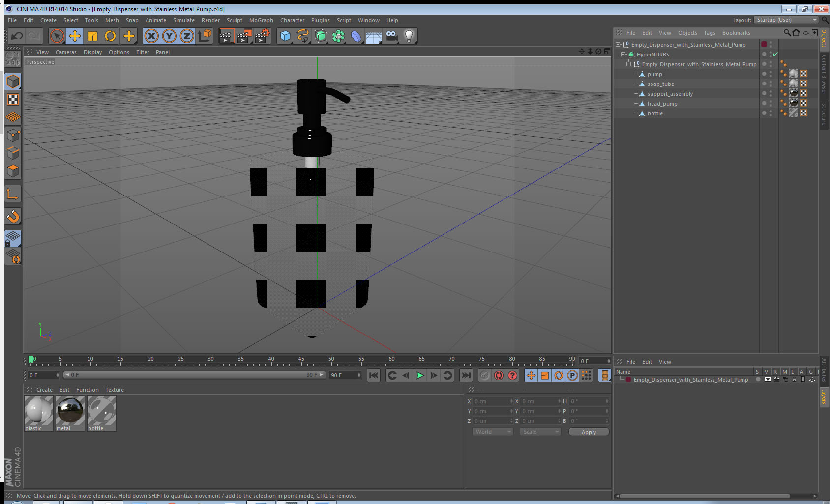Toggle the Enable Axis tool
Viewport: 830px width, 504px height.
tap(13, 194)
